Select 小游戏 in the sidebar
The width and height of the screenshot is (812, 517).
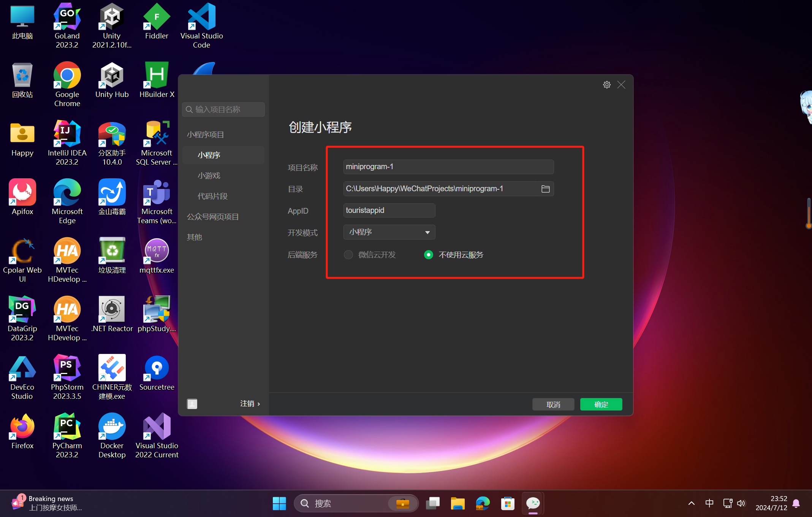click(209, 176)
